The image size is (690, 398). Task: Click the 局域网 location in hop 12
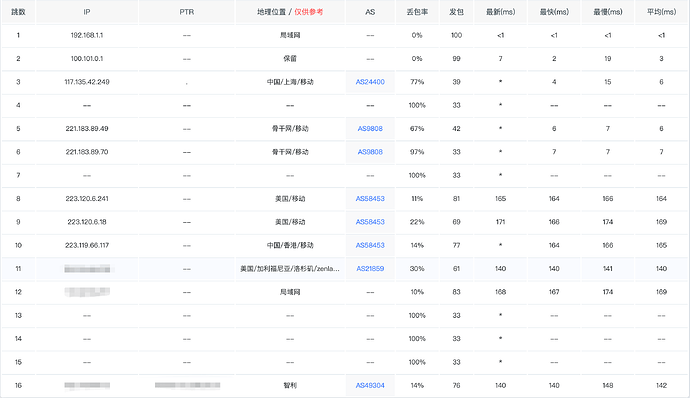290,292
